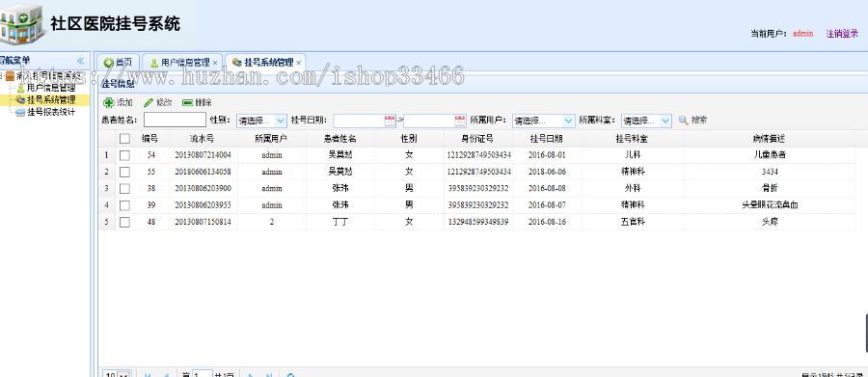
Task: Click serial number 20130806203900 cell
Action: point(203,188)
